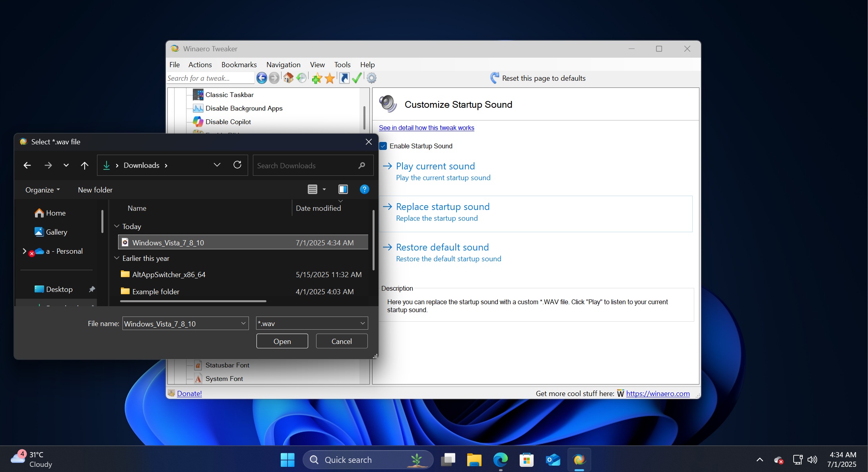The height and width of the screenshot is (472, 868).
Task: Open the Donate! link
Action: tap(189, 393)
